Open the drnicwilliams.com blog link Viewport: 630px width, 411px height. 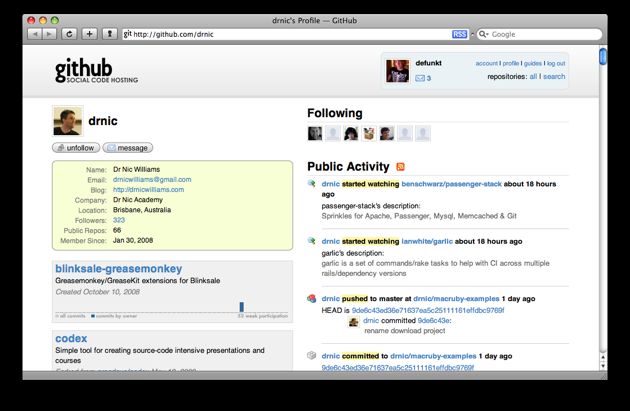(x=148, y=190)
